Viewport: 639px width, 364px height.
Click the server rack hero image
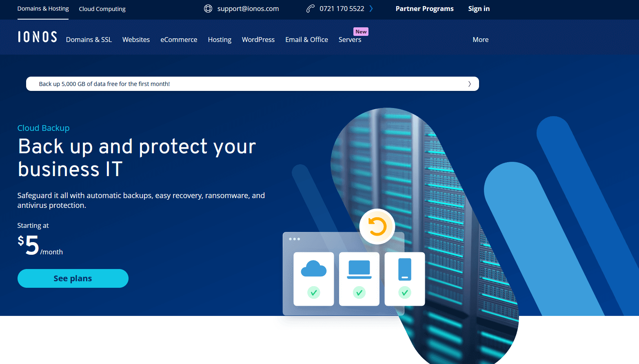pos(424,236)
